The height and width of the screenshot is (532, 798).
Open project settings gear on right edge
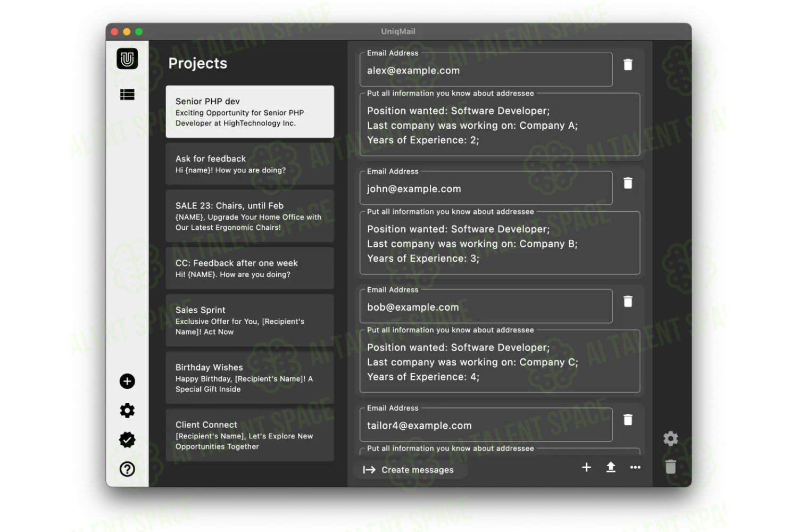[x=670, y=438]
